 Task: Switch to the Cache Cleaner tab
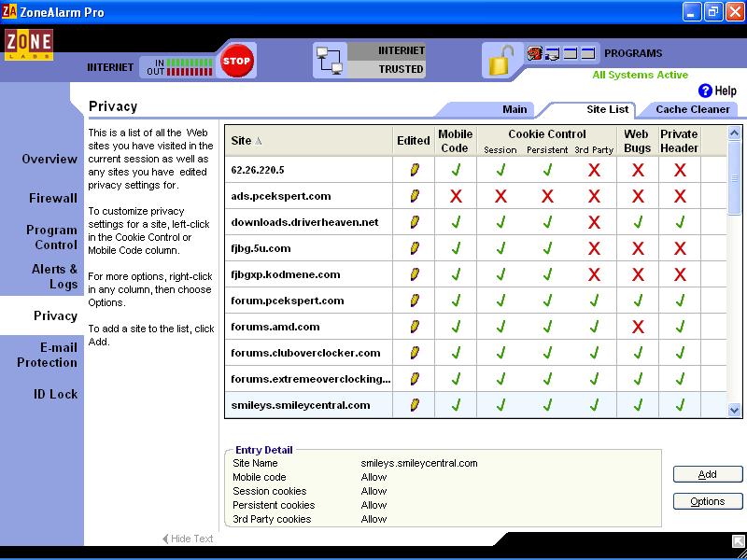click(692, 109)
